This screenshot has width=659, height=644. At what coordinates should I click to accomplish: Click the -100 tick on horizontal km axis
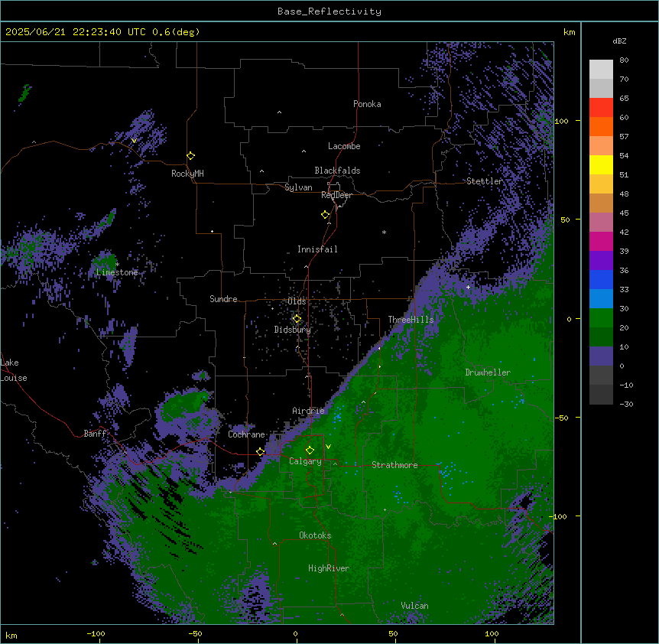pos(96,633)
